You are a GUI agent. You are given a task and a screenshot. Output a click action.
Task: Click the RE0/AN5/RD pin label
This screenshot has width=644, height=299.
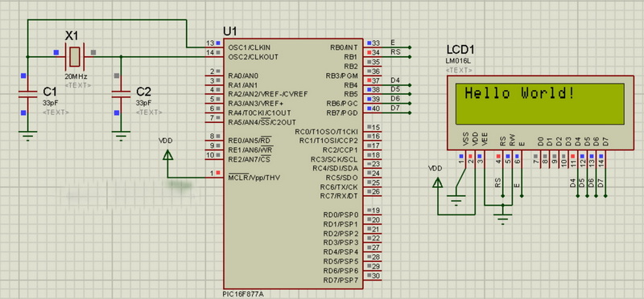(x=250, y=141)
